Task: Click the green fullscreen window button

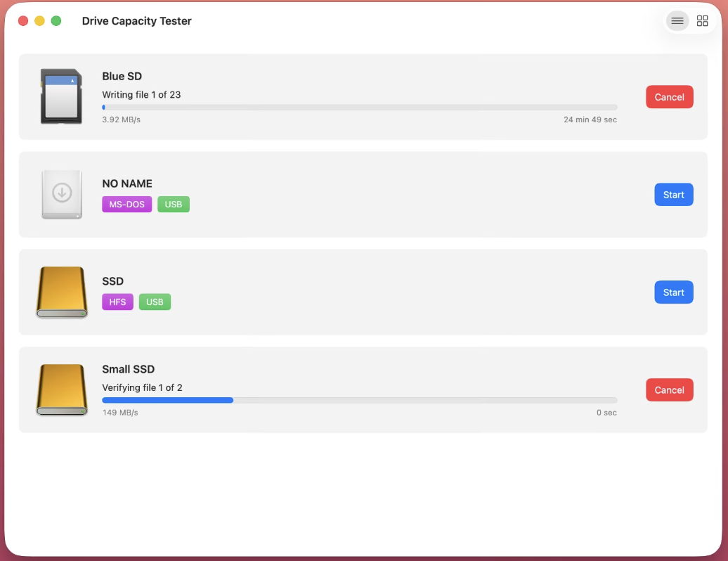Action: [56, 21]
